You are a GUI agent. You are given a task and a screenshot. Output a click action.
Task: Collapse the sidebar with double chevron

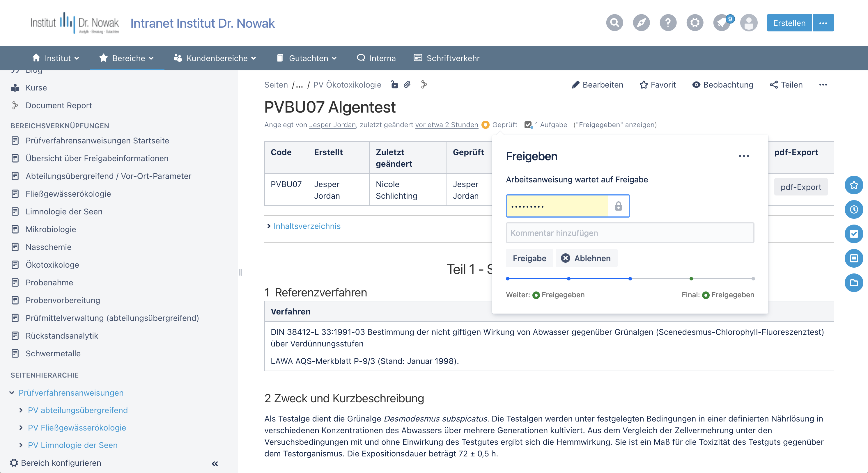point(215,464)
